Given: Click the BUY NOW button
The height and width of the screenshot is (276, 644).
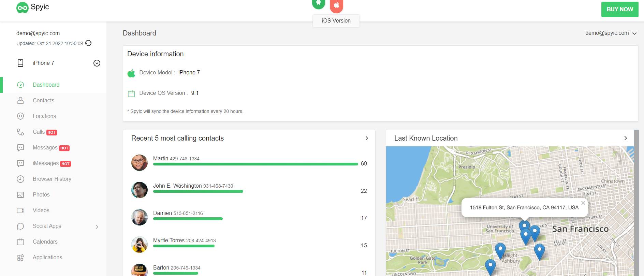Looking at the screenshot, I should point(620,9).
